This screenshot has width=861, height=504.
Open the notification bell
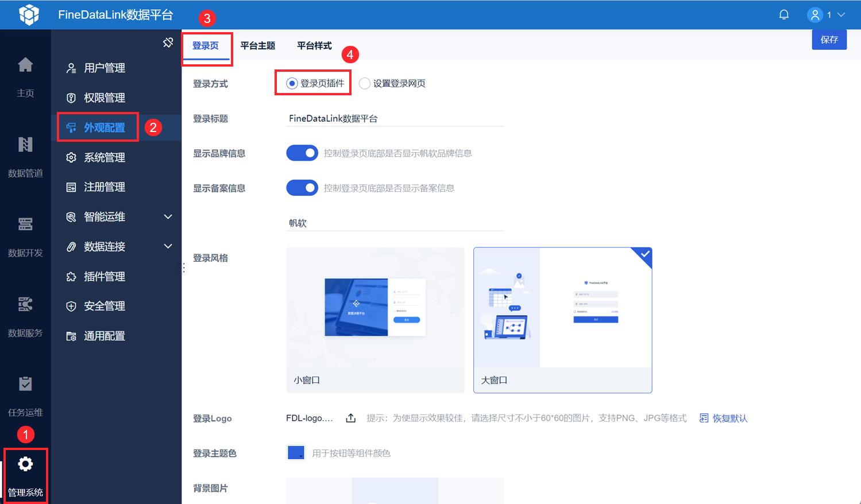point(783,14)
